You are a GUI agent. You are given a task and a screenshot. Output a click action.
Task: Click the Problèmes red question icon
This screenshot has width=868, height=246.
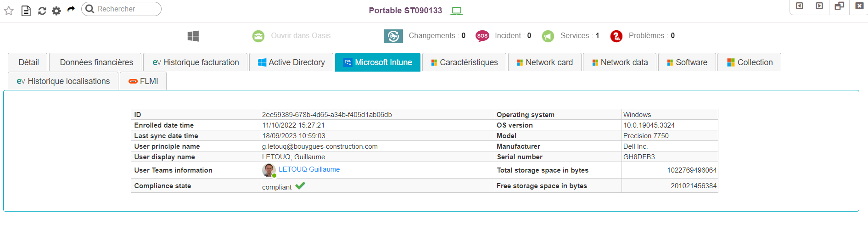coord(616,36)
